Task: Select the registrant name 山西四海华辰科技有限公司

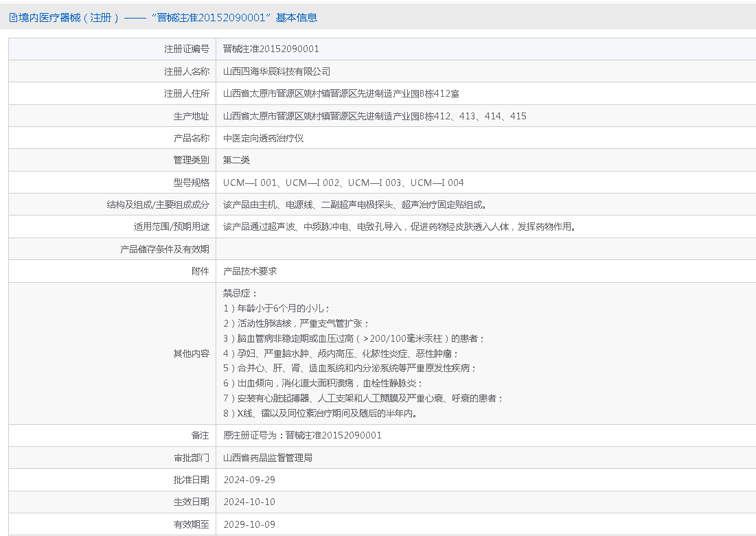Action: 277,71
